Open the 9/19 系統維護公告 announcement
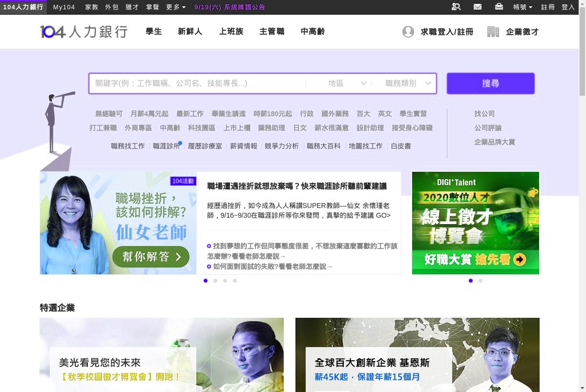 click(230, 7)
